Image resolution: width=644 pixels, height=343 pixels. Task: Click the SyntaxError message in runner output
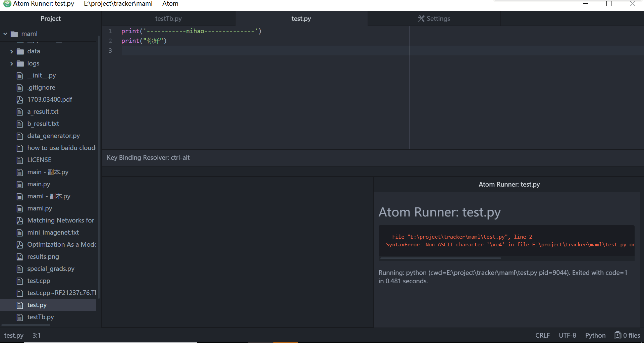(x=510, y=245)
